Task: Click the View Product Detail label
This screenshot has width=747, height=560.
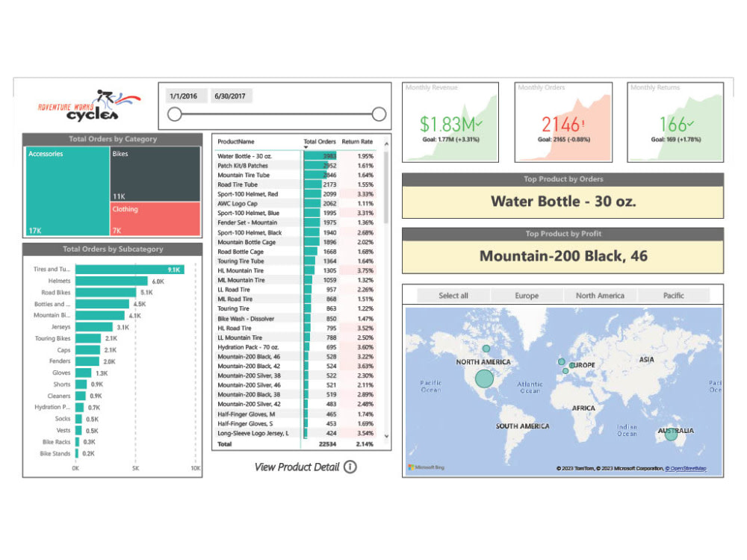Action: 299,467
